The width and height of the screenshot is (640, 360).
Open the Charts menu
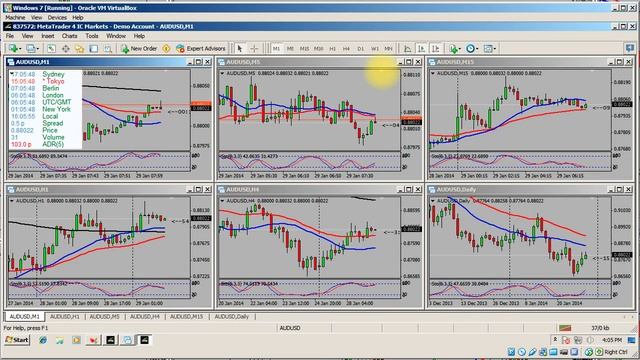pos(69,36)
